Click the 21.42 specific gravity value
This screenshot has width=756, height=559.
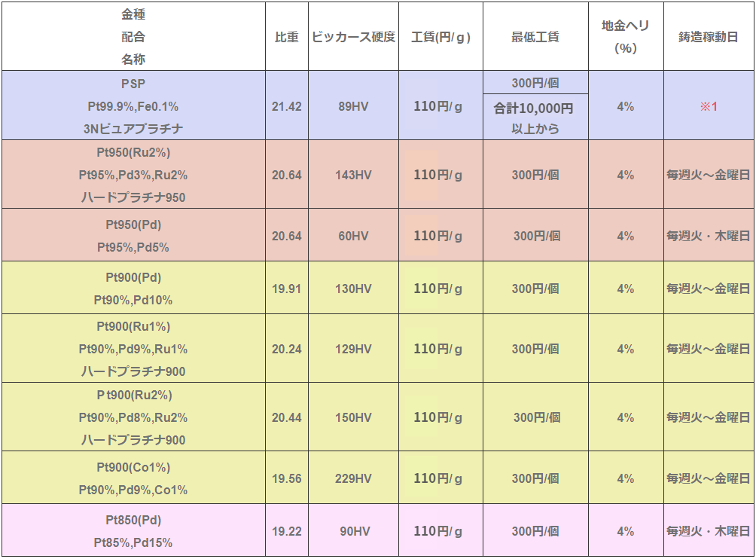click(x=286, y=106)
